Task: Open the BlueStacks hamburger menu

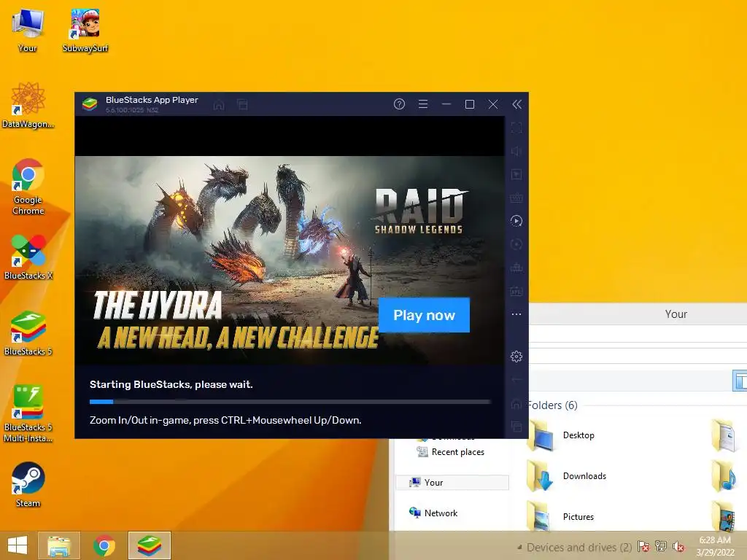Action: [x=423, y=104]
